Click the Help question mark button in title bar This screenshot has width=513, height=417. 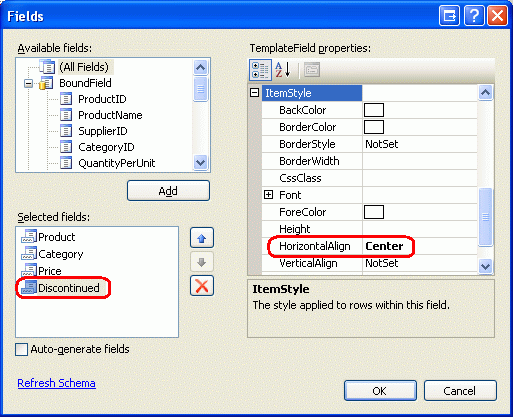click(474, 16)
